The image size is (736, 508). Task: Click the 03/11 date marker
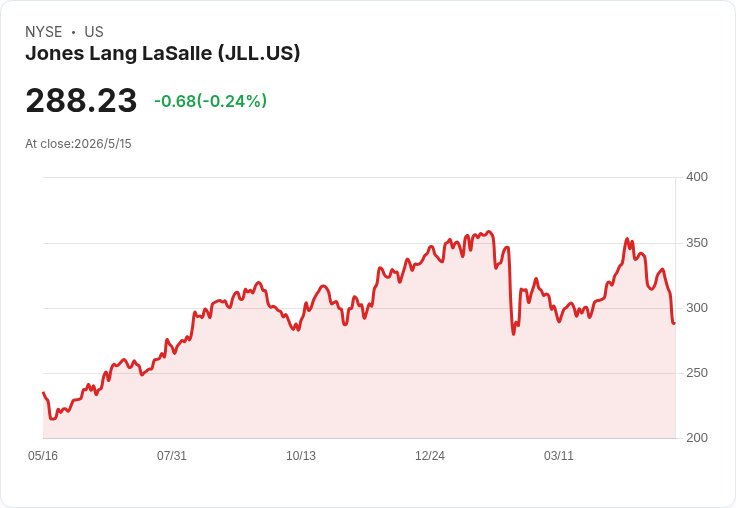[x=559, y=456]
